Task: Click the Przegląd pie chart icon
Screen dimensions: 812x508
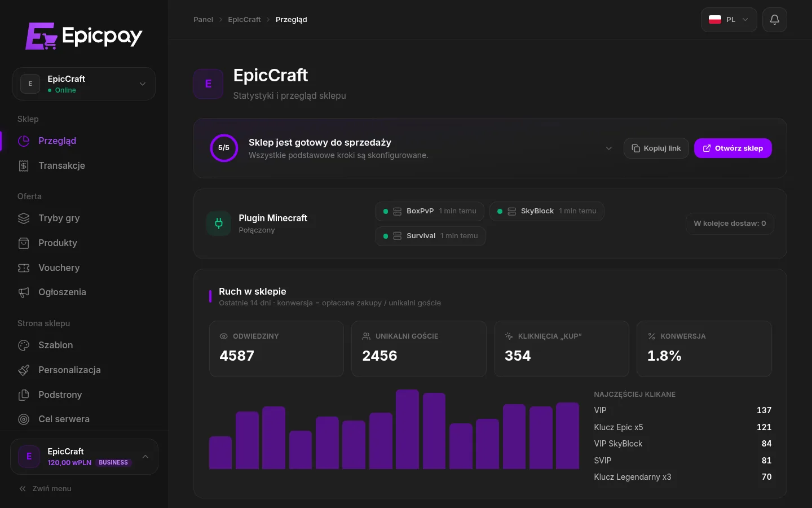Action: pyautogui.click(x=24, y=141)
